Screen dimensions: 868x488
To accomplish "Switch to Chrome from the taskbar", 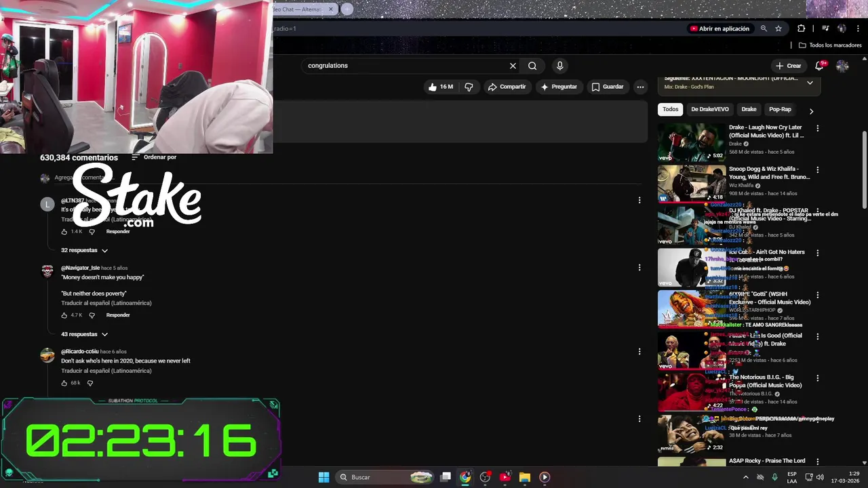I will point(465,477).
